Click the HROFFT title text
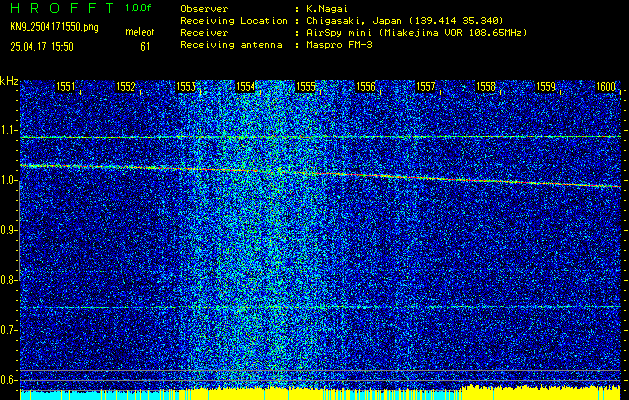Image resolution: width=629 pixels, height=400 pixels. point(62,8)
